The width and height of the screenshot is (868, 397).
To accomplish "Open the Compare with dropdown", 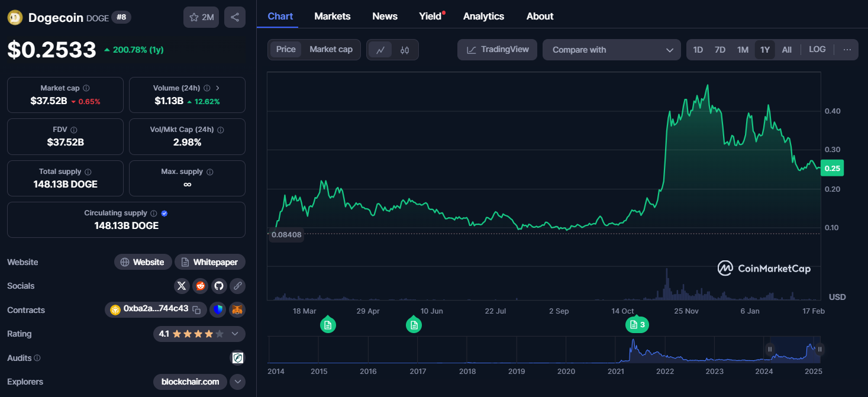I will [611, 50].
